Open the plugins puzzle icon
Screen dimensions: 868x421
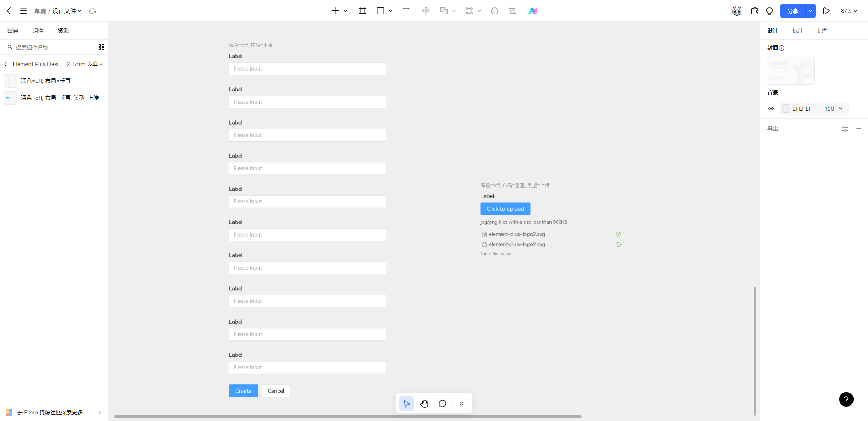(x=755, y=11)
